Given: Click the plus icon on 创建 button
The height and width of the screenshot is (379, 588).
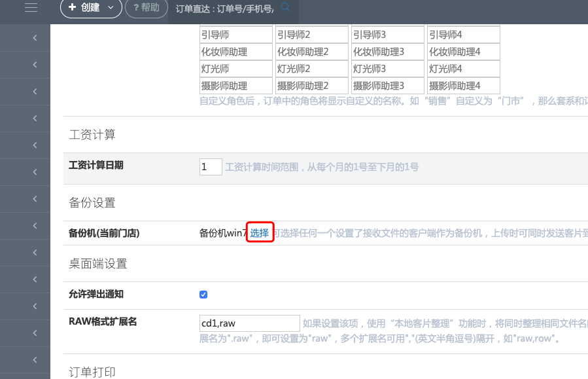Looking at the screenshot, I should click(x=72, y=8).
